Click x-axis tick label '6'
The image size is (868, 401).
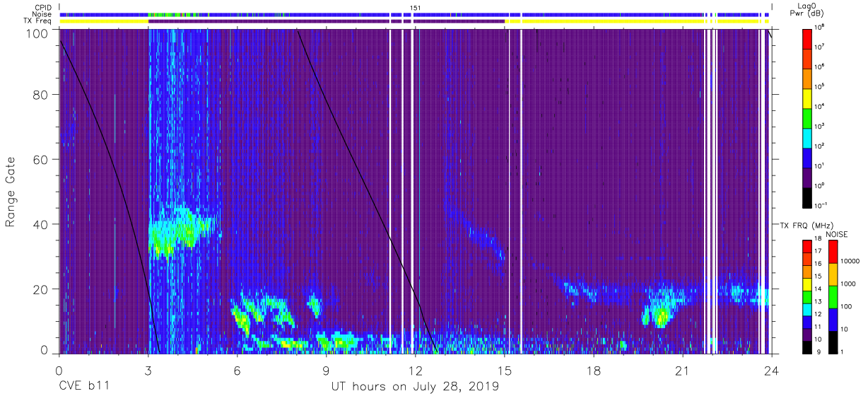tap(237, 370)
